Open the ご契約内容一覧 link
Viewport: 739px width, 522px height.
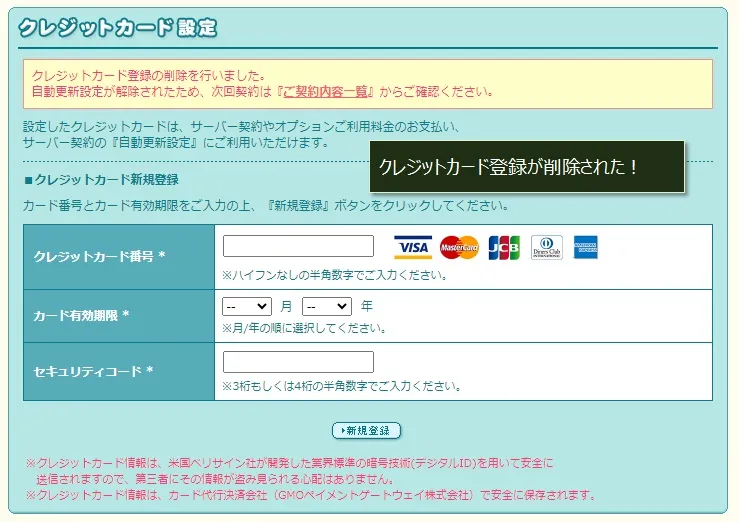[x=325, y=91]
